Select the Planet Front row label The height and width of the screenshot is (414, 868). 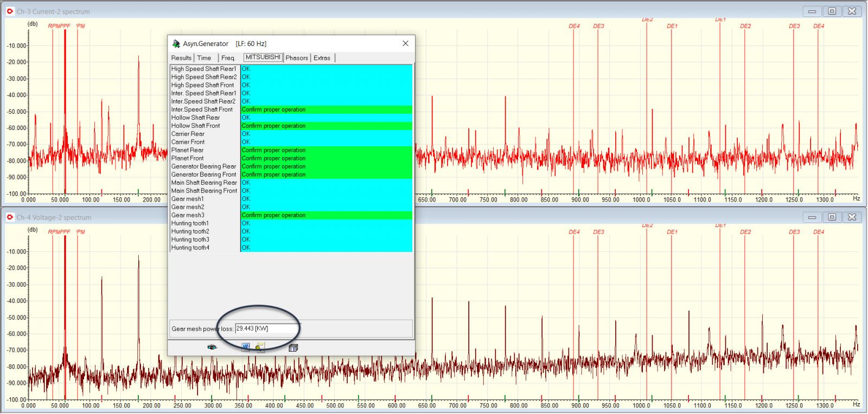coord(188,158)
